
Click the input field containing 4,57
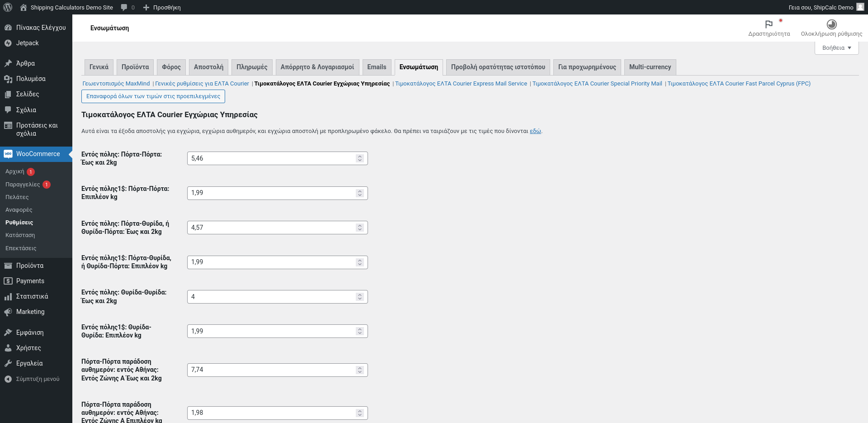278,228
